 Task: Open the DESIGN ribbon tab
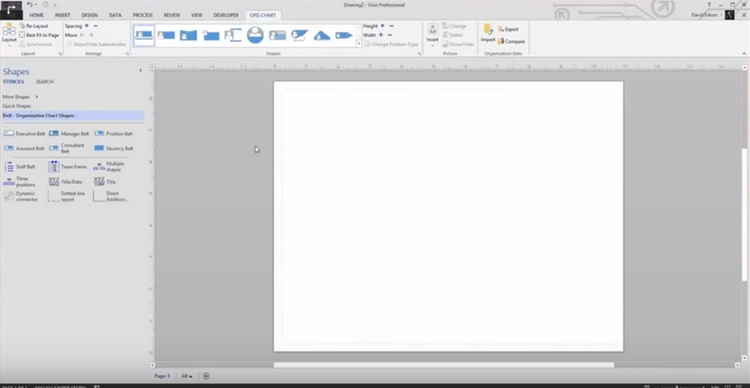point(89,15)
